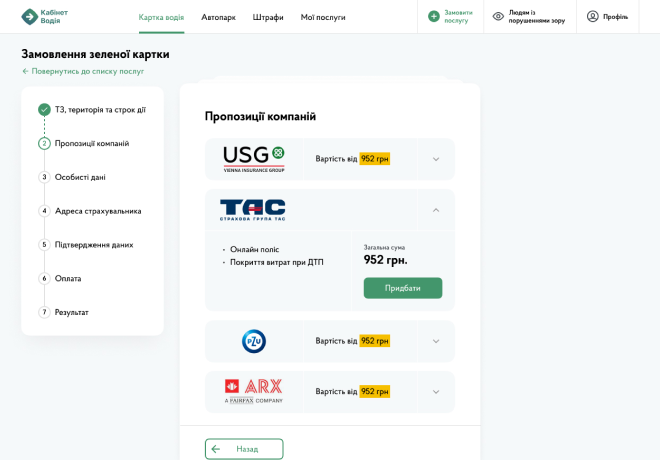This screenshot has height=460, width=660.
Task: Collapse the TAC offer chevron
Action: pos(436,210)
